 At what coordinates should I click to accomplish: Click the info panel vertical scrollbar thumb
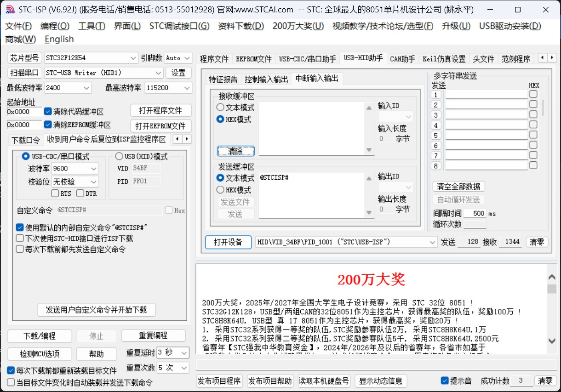pos(552,289)
